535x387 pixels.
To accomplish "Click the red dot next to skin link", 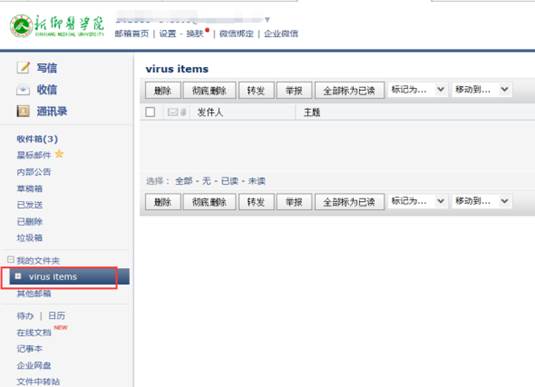I will [x=207, y=30].
